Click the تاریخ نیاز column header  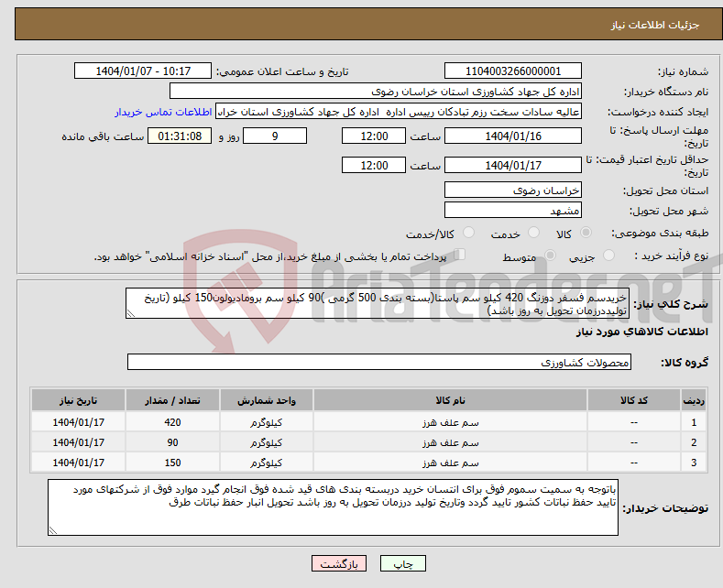(79, 400)
